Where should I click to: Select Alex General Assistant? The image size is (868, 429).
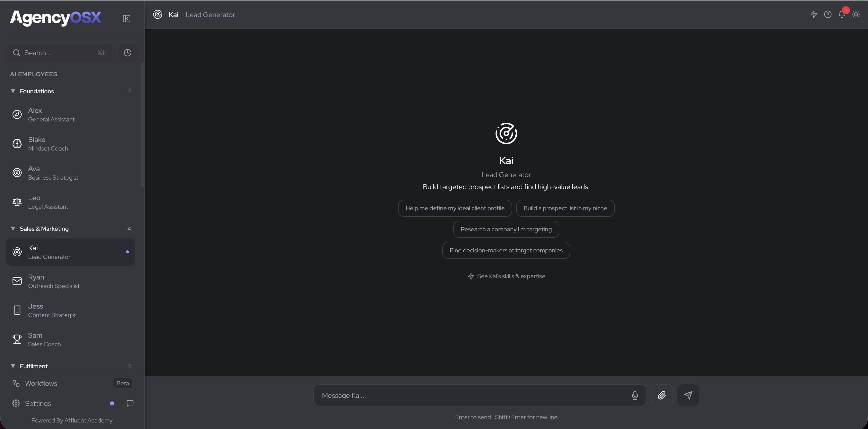tap(70, 115)
